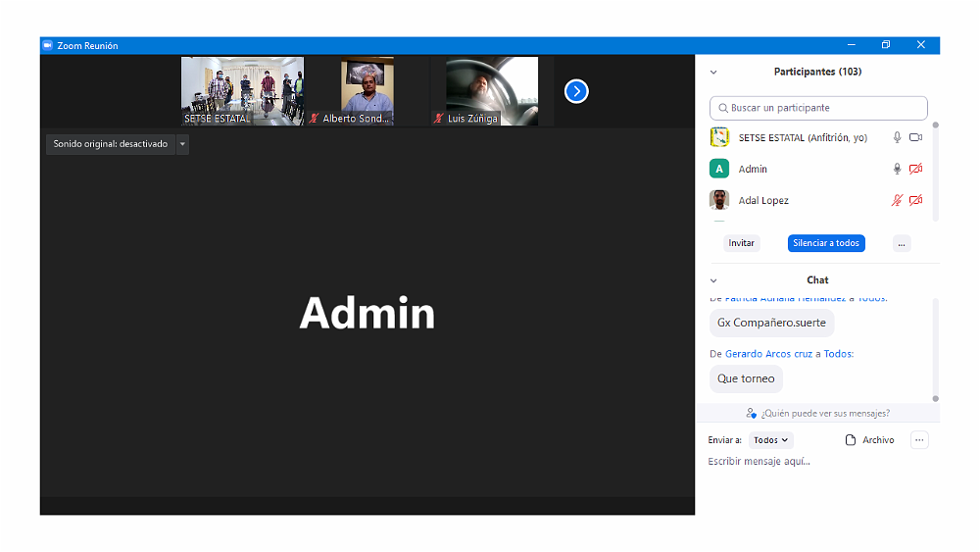Click the blue next-videos arrow button
This screenshot has width=980, height=552.
[576, 91]
